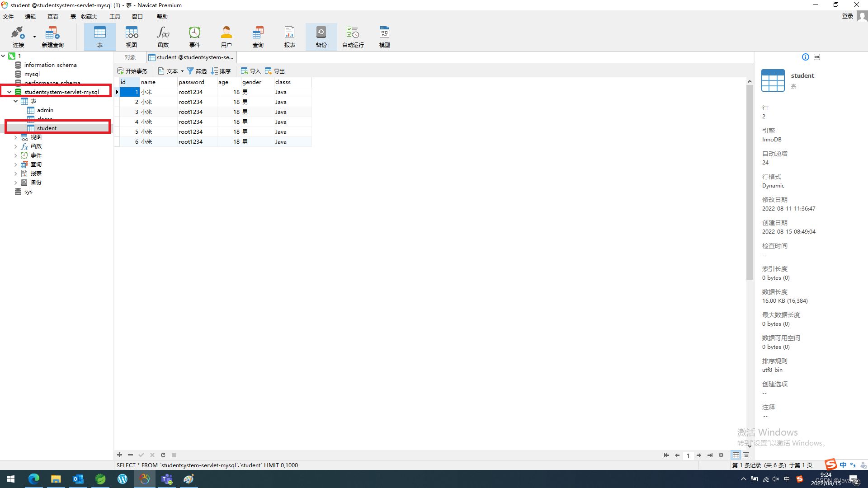Switch to the form view mode
The width and height of the screenshot is (868, 488).
[x=746, y=455]
